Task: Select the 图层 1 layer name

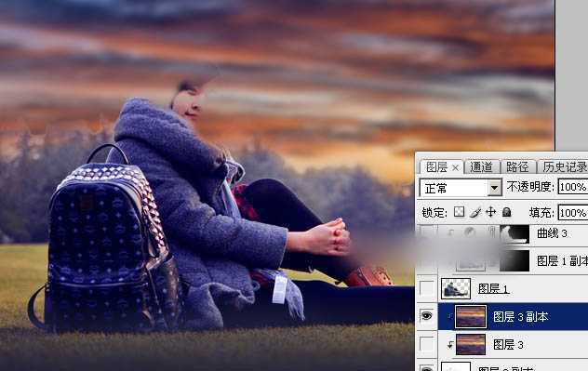Action: pos(493,289)
